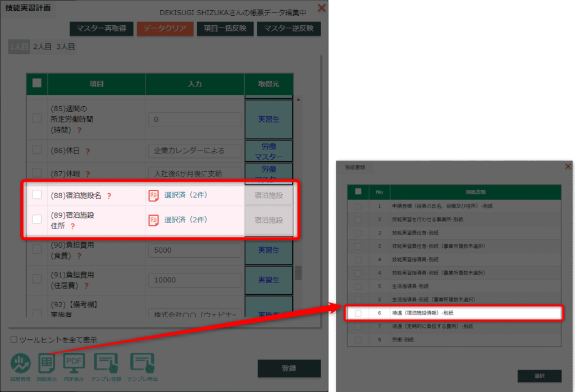Screen dimensions: 575x392
Task: Click the データクリア button
Action: [x=165, y=29]
